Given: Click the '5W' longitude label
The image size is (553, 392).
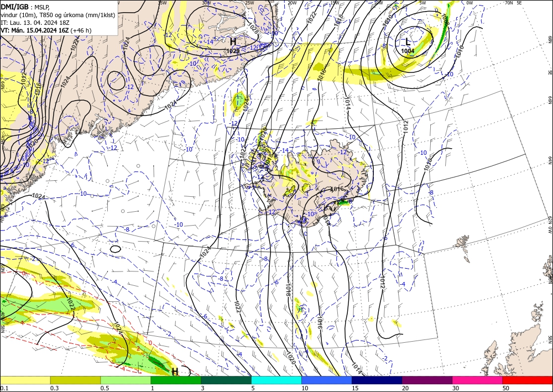Looking at the screenshot, I should tap(422, 2).
